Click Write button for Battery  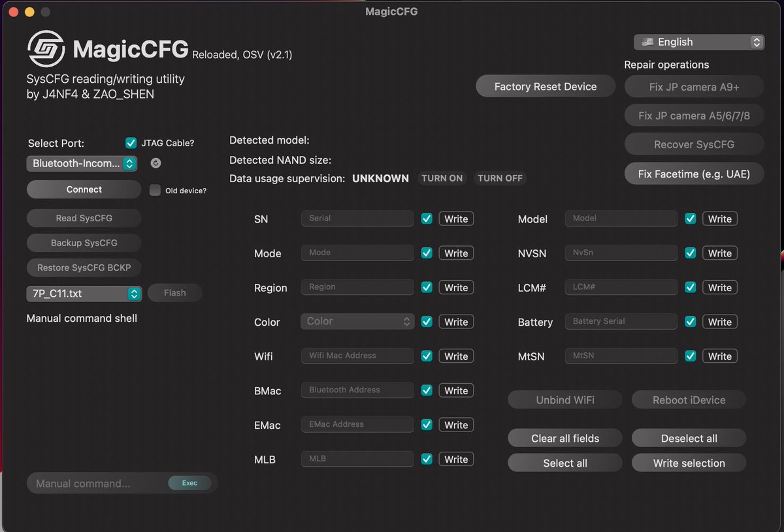tap(720, 322)
